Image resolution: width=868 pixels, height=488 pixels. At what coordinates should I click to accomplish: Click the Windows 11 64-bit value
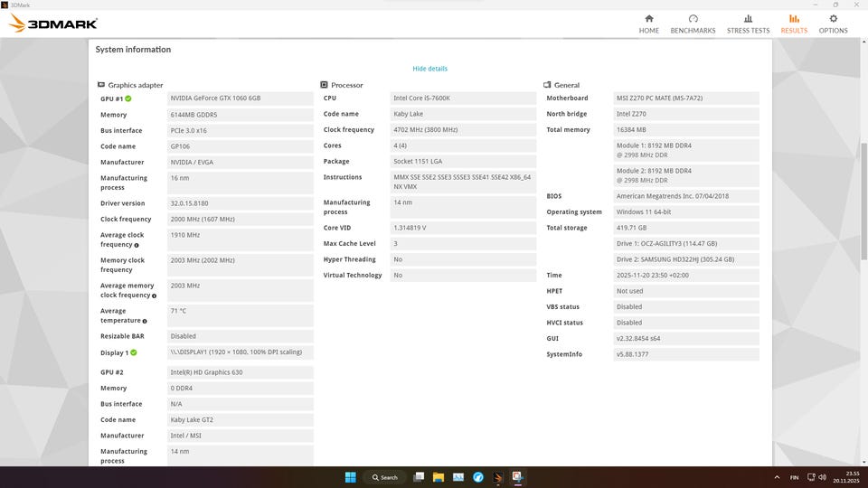686,211
